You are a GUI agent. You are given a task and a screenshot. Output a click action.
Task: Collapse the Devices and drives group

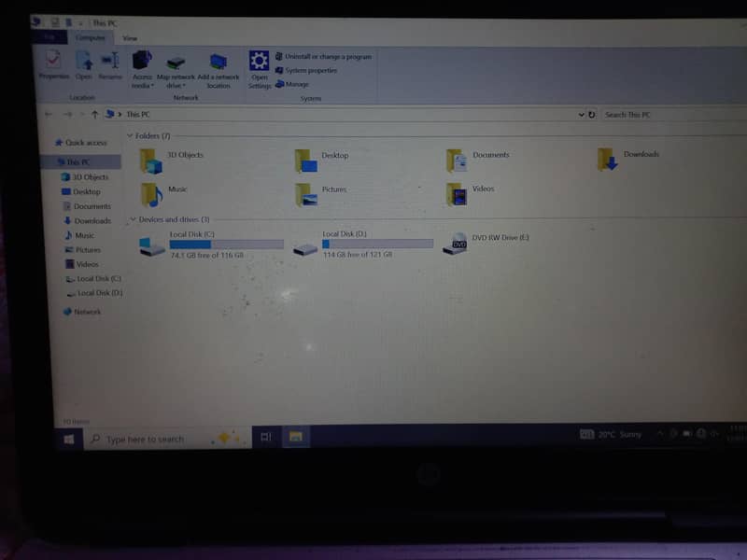coord(133,219)
